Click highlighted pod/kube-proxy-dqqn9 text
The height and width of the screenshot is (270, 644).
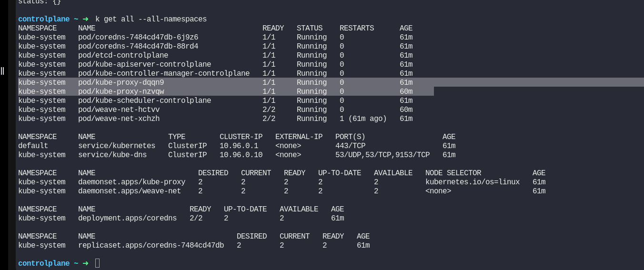coord(121,82)
